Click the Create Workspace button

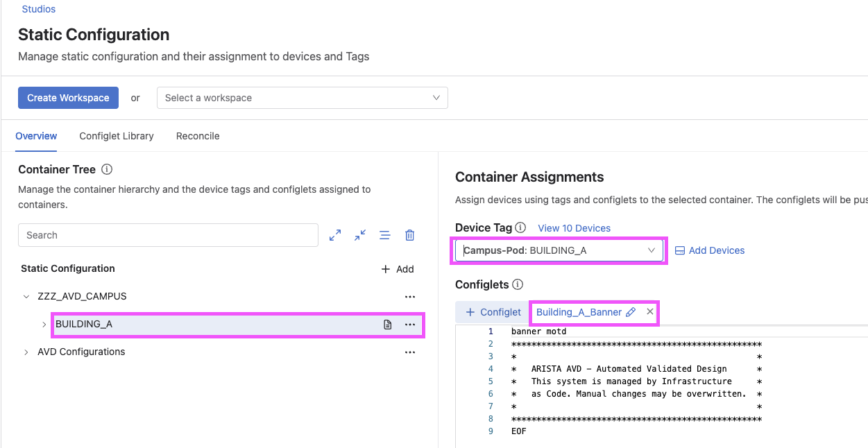click(68, 97)
